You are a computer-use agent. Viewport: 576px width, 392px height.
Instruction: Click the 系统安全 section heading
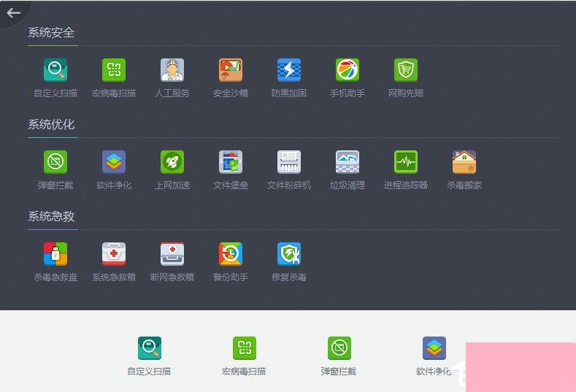51,32
